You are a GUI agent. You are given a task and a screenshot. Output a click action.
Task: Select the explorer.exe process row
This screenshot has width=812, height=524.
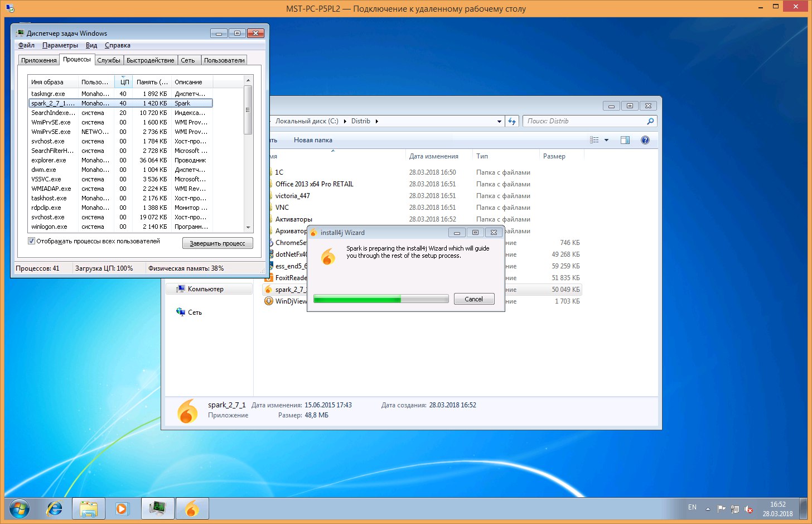click(x=120, y=160)
